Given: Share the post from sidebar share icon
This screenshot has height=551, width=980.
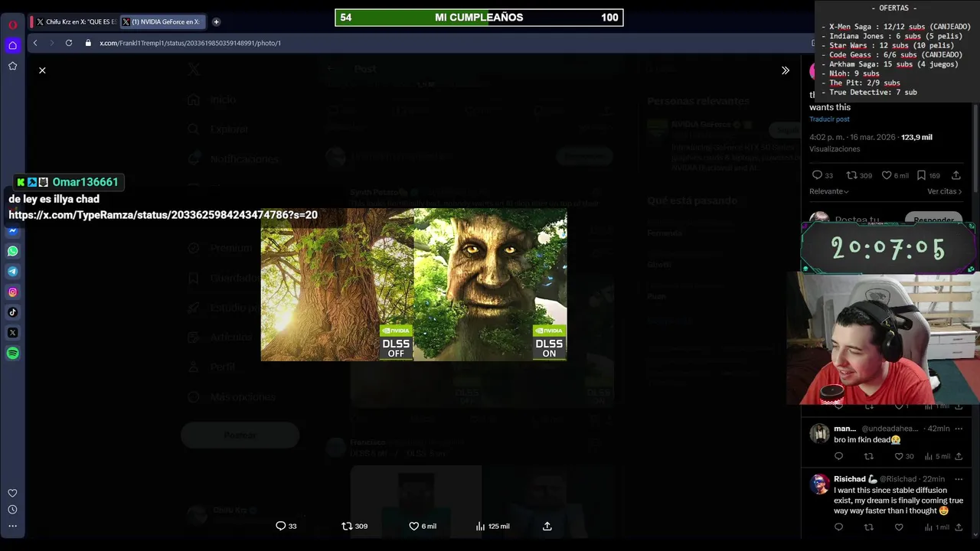Looking at the screenshot, I should coord(956,175).
